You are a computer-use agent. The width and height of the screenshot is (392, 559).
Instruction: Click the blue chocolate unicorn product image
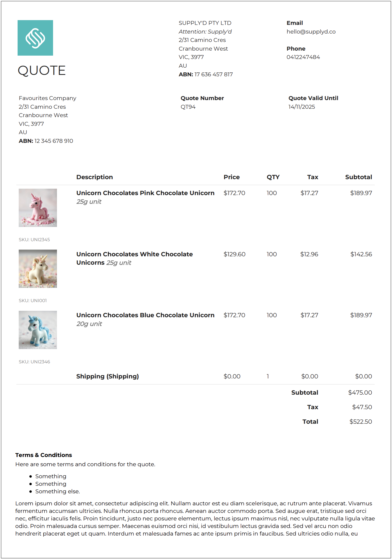38,330
